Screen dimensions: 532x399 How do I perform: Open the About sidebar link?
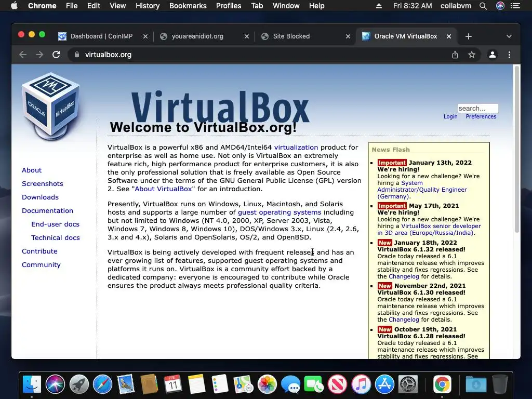coord(32,170)
